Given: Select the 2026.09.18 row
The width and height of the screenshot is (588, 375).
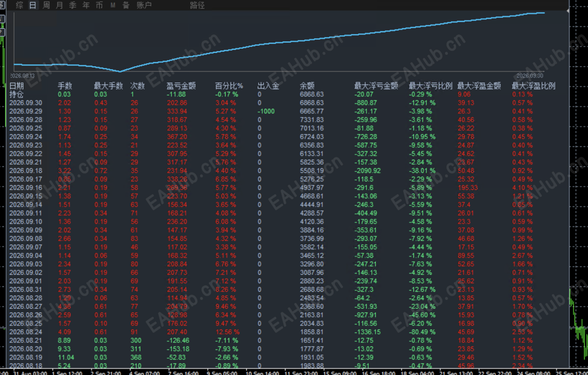Looking at the screenshot, I should (272, 171).
